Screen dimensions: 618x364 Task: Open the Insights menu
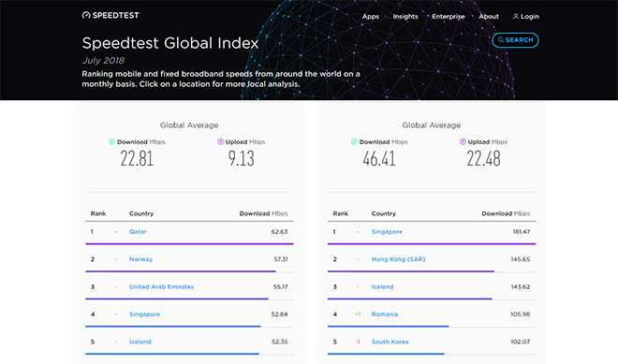[x=405, y=17]
